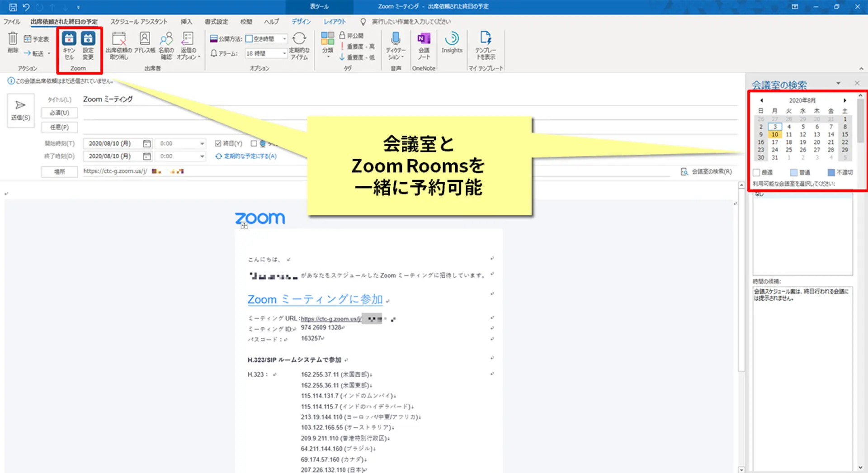Close the 会議室の検索 pane
The height and width of the screenshot is (473, 868).
click(x=857, y=83)
